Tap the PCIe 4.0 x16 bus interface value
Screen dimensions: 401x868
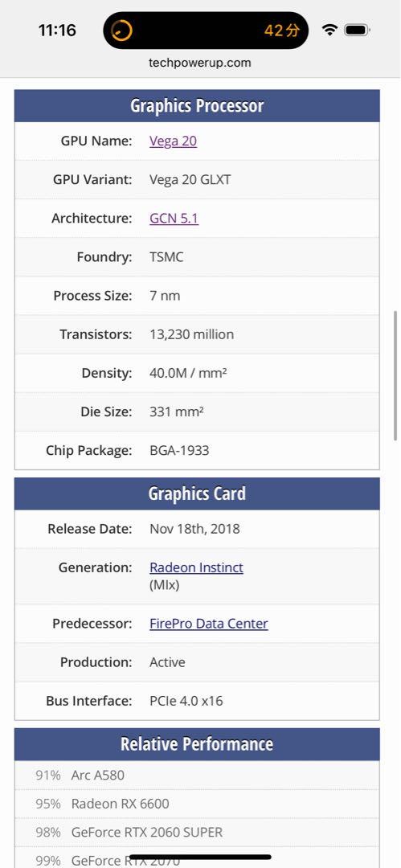186,701
